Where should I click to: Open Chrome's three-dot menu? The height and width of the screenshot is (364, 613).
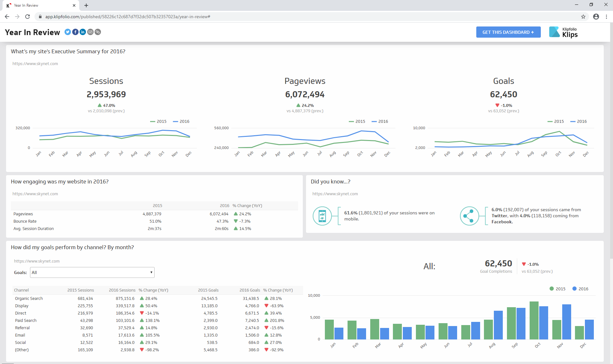(x=606, y=17)
